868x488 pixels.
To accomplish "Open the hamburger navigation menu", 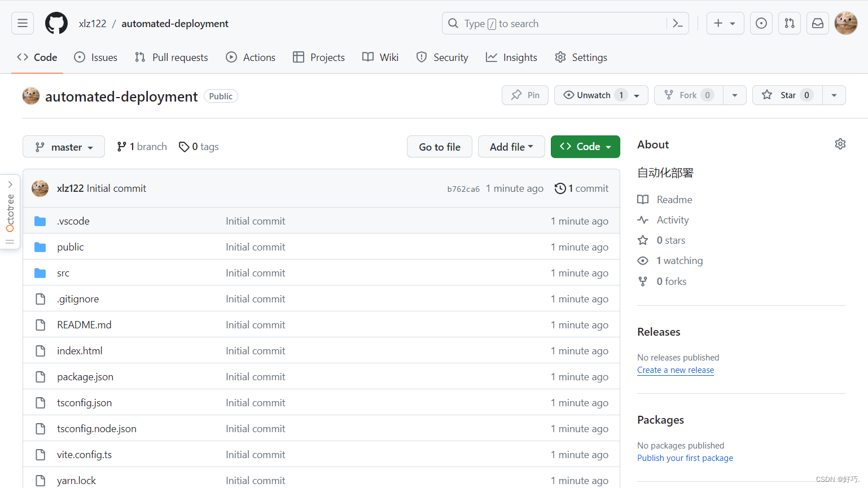I will 23,23.
